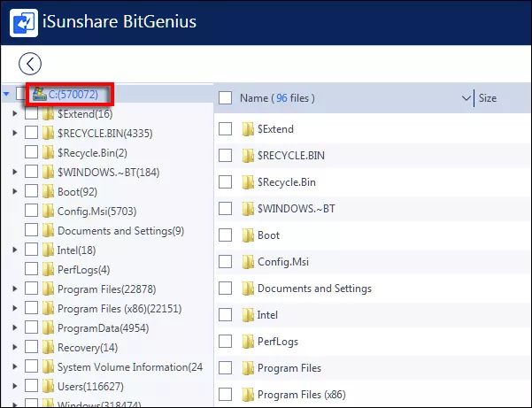Image resolution: width=532 pixels, height=408 pixels.
Task: Click ProgramData(4954) folder icon in tree
Action: click(48, 328)
